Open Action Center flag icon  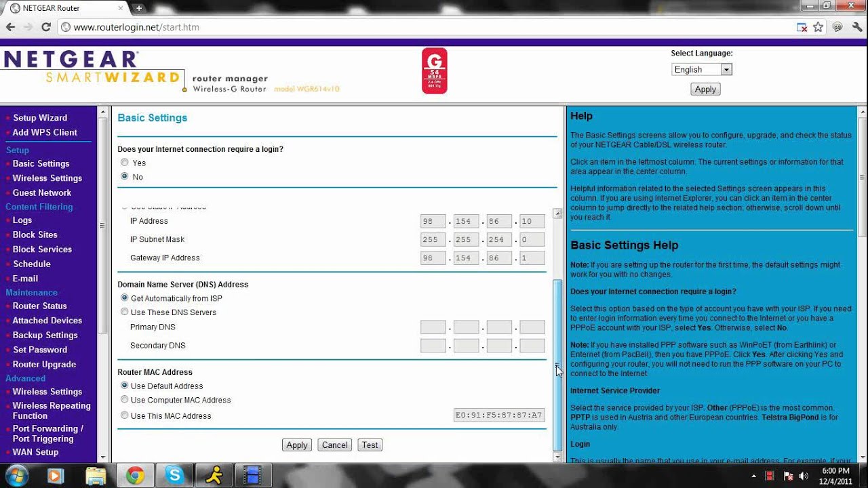[788, 476]
